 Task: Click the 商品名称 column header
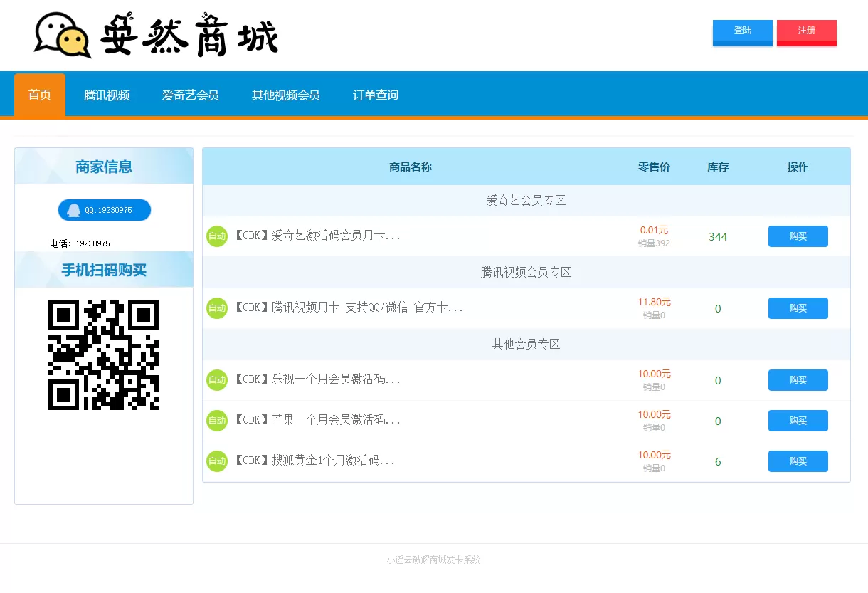click(411, 167)
